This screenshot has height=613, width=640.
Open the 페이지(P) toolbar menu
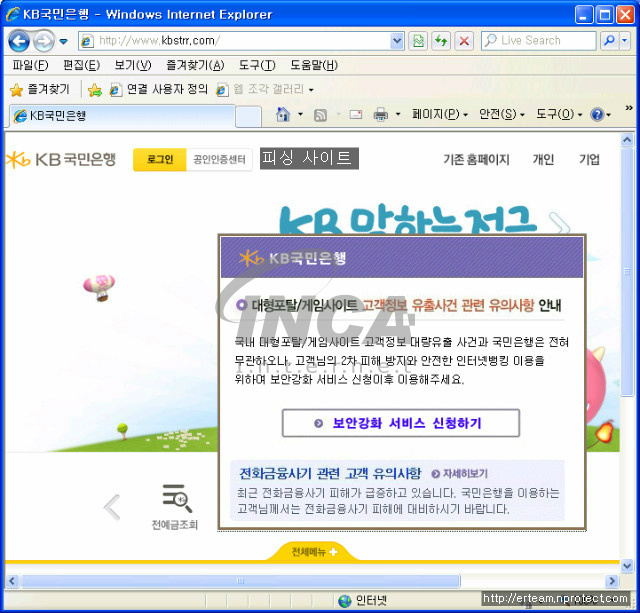440,114
